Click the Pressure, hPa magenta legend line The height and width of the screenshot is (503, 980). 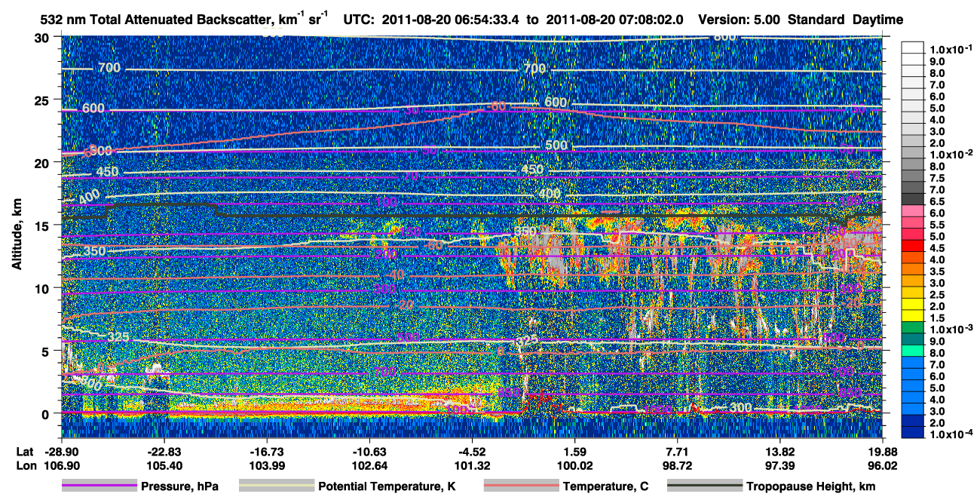(x=99, y=486)
